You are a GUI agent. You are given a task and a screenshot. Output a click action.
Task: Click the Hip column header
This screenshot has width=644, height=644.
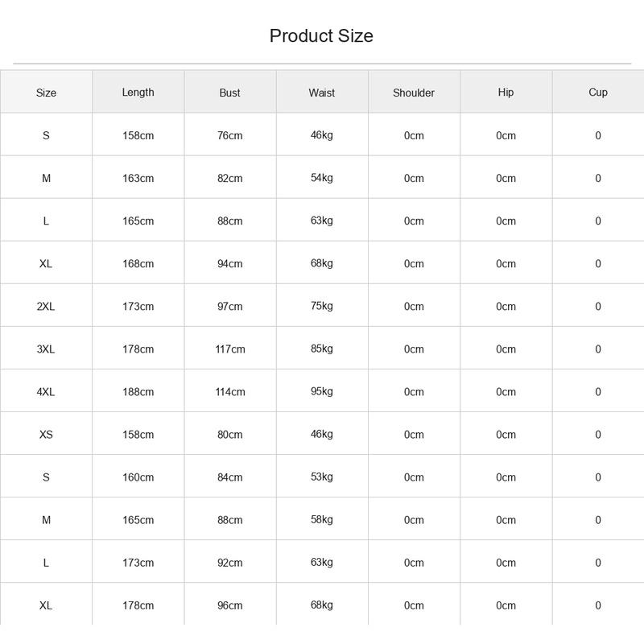(x=506, y=93)
